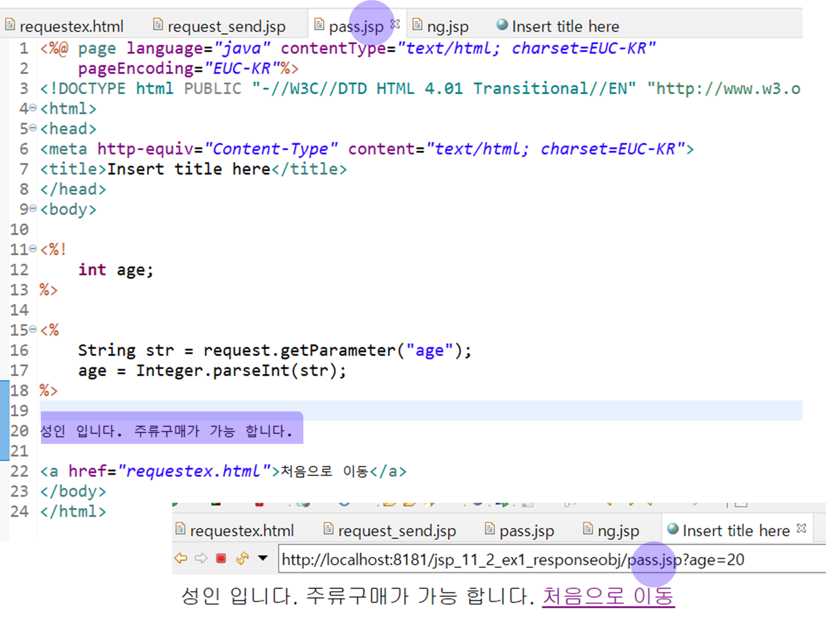Click the href="requestex.html" anchor code line
Screen dimensions: 826x644
pos(223,471)
